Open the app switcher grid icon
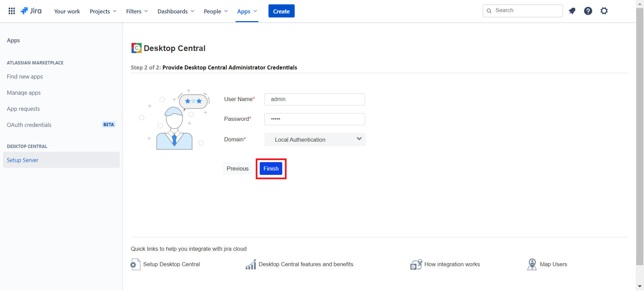This screenshot has height=291, width=644. tap(12, 11)
